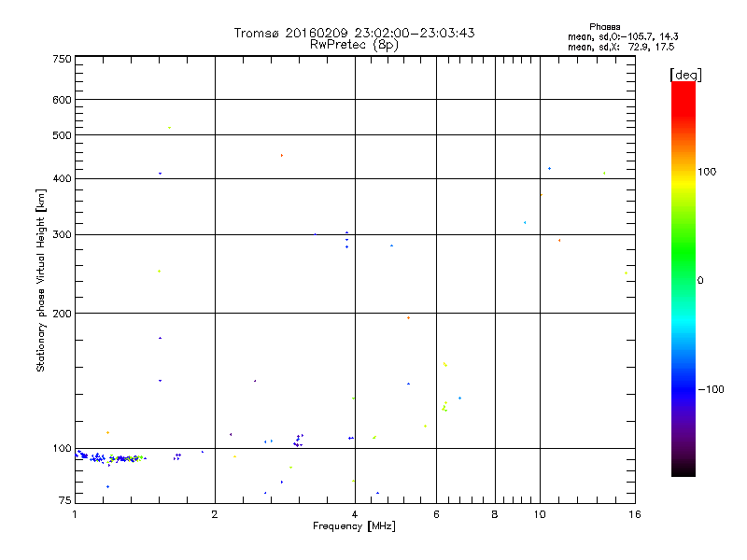Click the "4" frequency axis tick label
Image resolution: width=747 pixels, height=560 pixels.
[355, 514]
